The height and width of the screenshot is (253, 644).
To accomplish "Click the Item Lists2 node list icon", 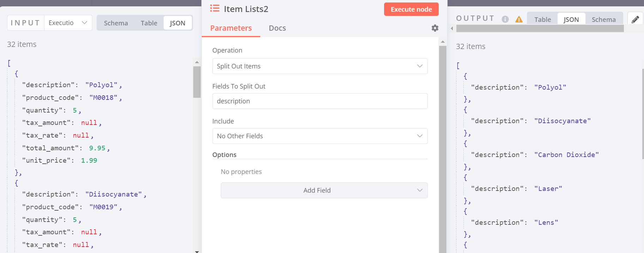I will [214, 8].
